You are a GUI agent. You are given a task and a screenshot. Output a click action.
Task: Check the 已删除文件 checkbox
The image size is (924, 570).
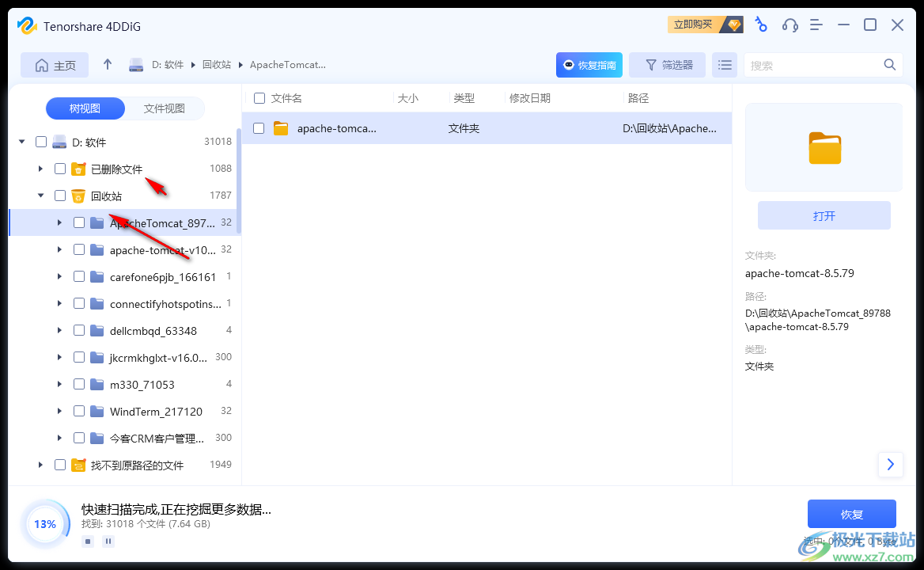click(60, 169)
